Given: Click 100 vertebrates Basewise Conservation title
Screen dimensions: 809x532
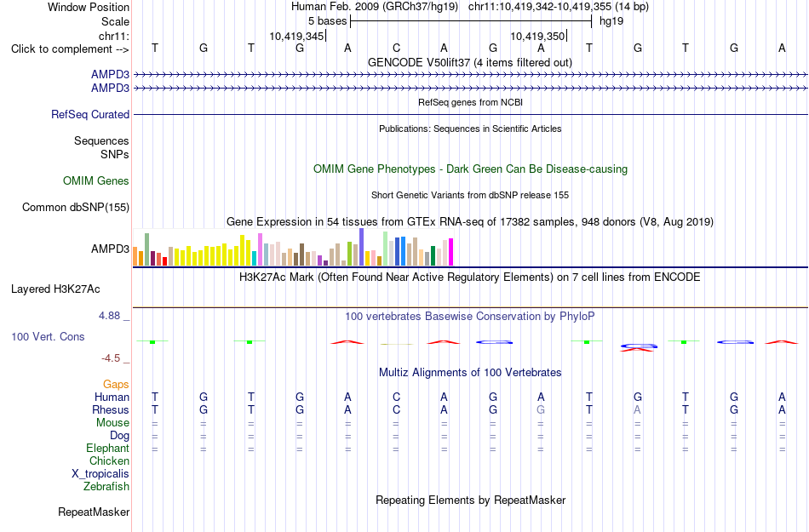Looking at the screenshot, I should point(470,317).
